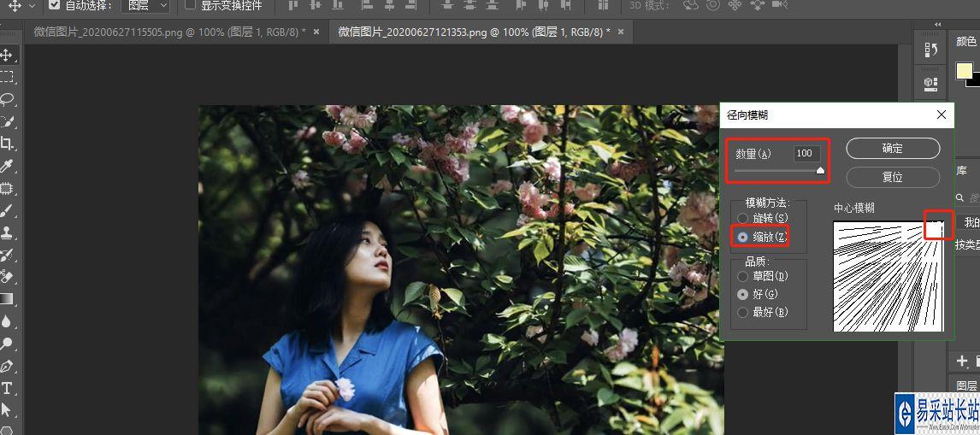The height and width of the screenshot is (435, 980).
Task: Open the 3D panel cube icon
Action: click(930, 83)
